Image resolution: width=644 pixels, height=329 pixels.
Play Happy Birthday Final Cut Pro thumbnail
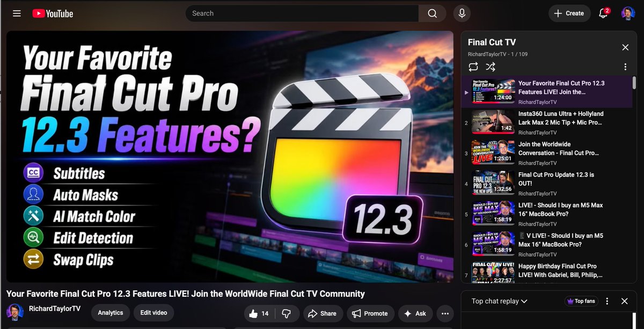tap(493, 272)
